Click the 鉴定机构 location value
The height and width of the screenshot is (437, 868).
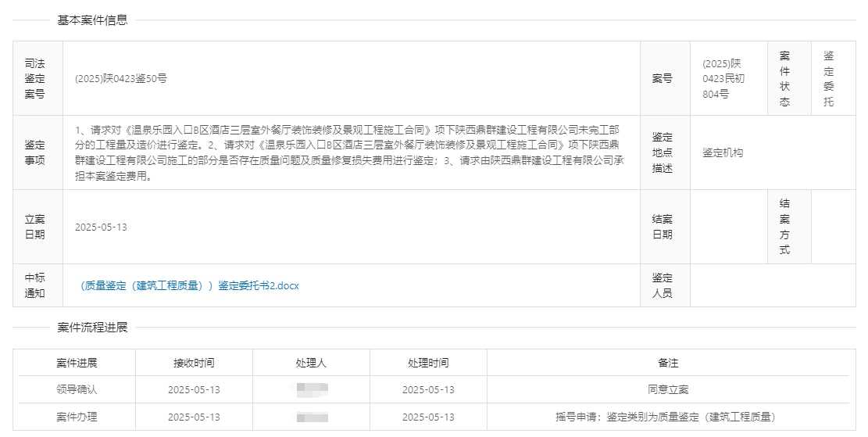pyautogui.click(x=723, y=153)
